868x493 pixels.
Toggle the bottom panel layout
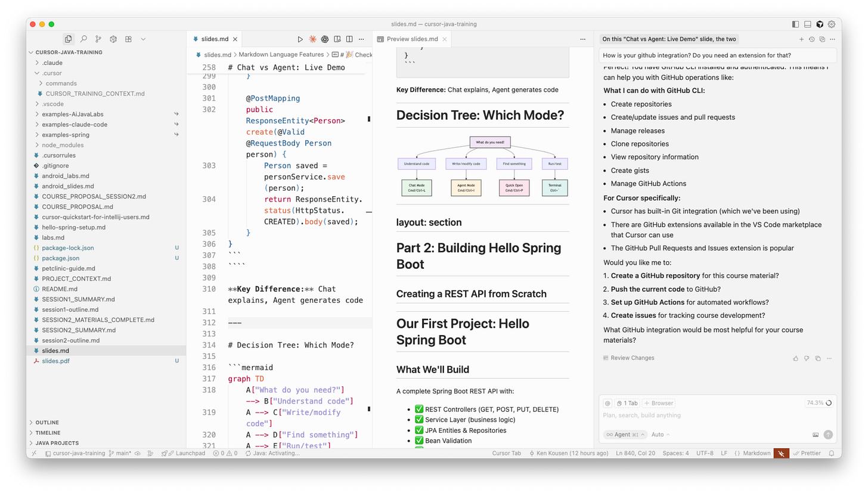pos(807,24)
